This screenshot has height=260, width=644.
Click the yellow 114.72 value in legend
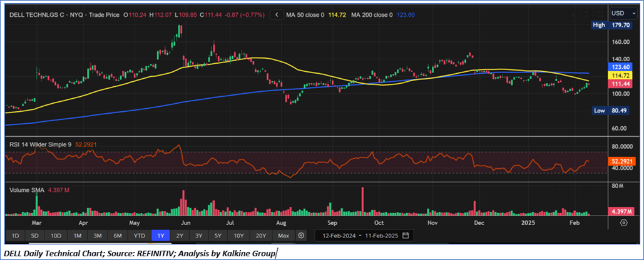pyautogui.click(x=337, y=15)
